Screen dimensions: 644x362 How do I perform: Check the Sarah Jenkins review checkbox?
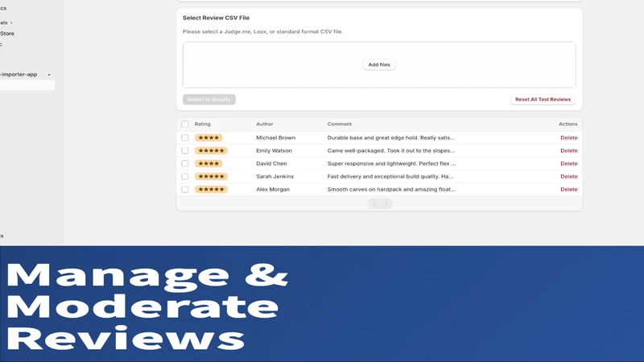[x=185, y=176]
